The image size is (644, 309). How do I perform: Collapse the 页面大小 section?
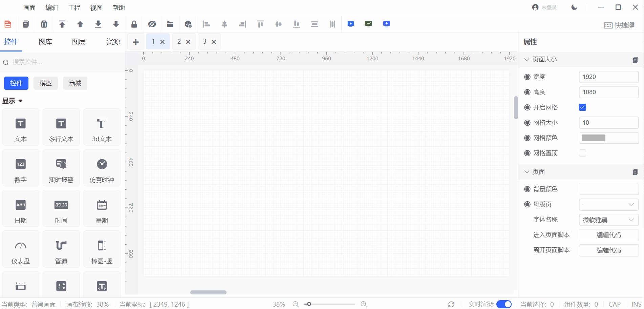(x=527, y=60)
